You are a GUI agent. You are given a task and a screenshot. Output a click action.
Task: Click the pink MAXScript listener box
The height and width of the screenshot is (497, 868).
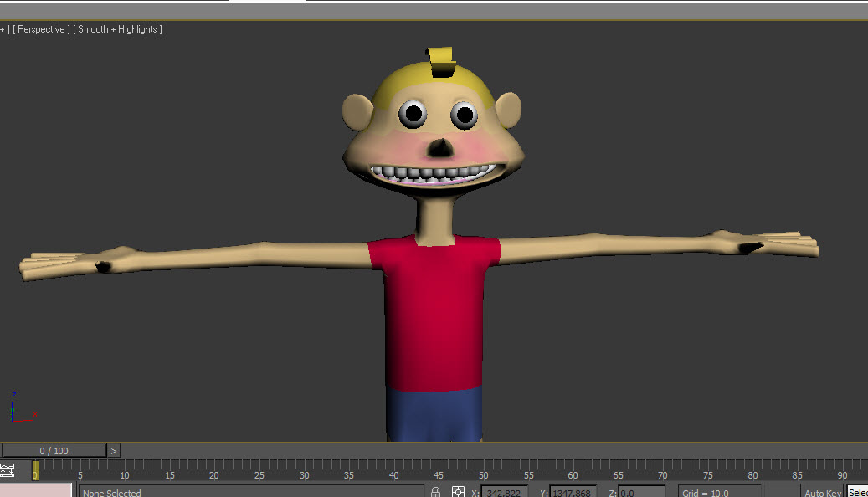(x=36, y=490)
